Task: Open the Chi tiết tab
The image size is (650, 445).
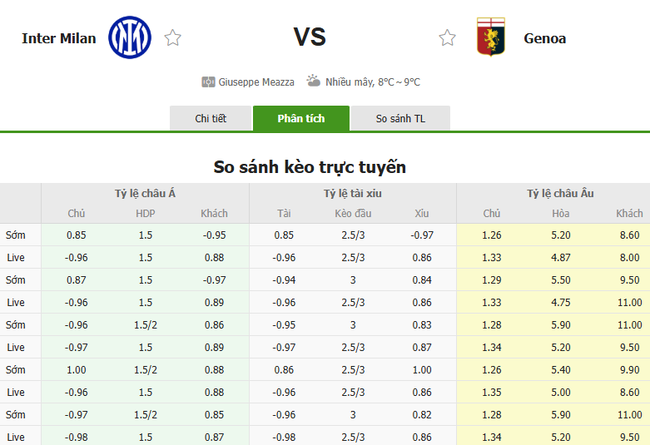Action: click(210, 118)
